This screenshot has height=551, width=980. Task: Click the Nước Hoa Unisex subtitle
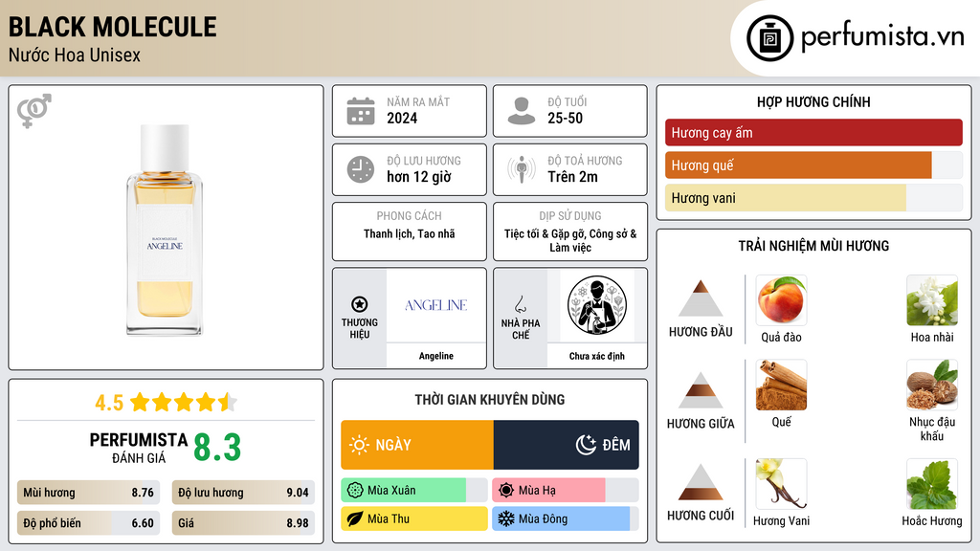tap(75, 55)
